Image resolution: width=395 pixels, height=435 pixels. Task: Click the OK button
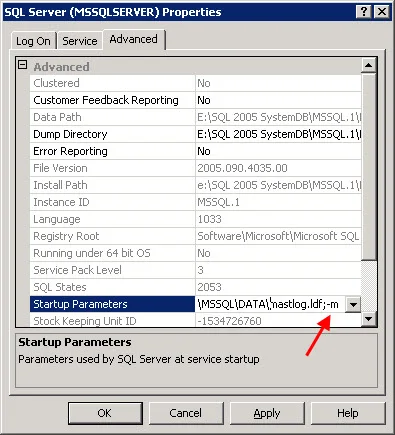click(x=105, y=413)
